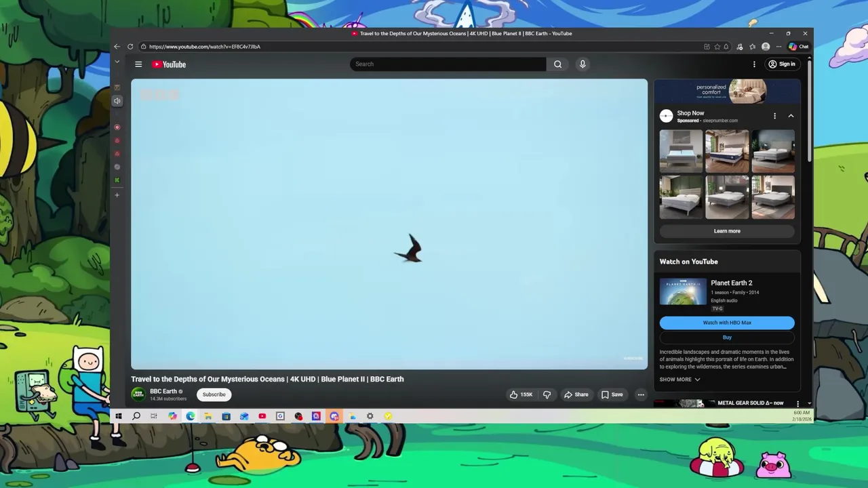Open the media control music-note icon

[x=740, y=47]
